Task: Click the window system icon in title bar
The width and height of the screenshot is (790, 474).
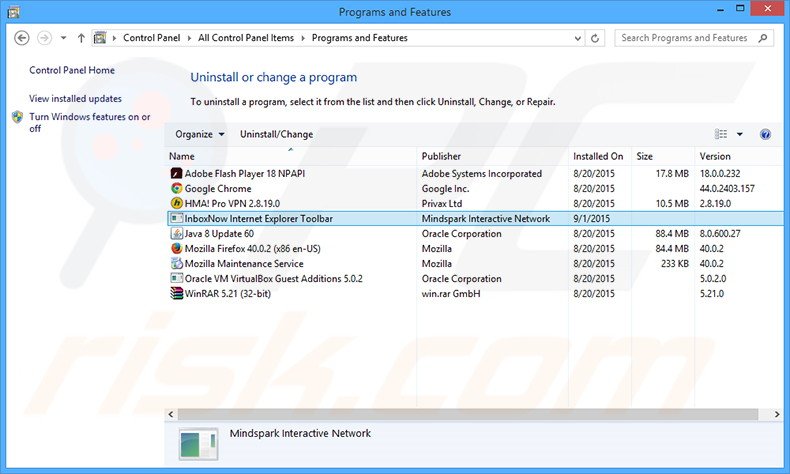Action: click(14, 11)
